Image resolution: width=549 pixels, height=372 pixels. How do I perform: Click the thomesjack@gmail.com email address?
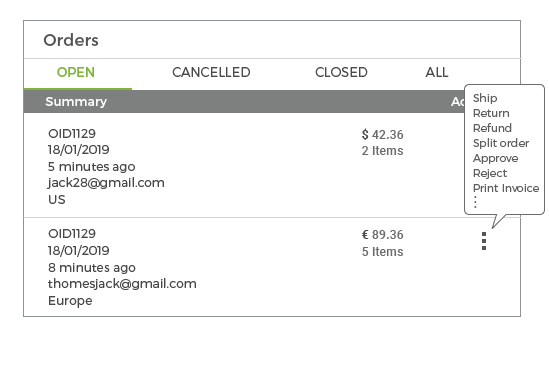point(122,284)
